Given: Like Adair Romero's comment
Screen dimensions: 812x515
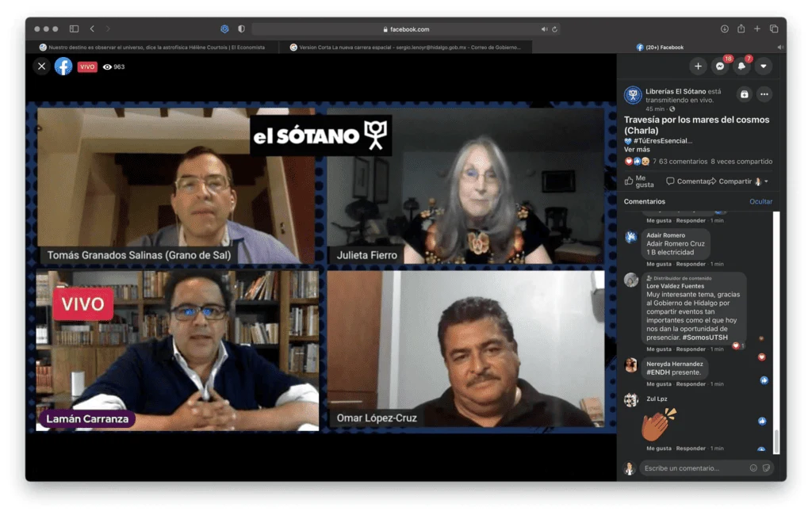Looking at the screenshot, I should pyautogui.click(x=659, y=264).
